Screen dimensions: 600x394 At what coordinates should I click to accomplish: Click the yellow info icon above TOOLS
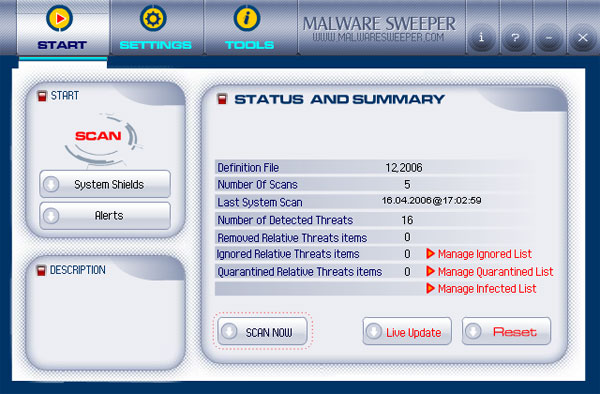click(x=247, y=18)
